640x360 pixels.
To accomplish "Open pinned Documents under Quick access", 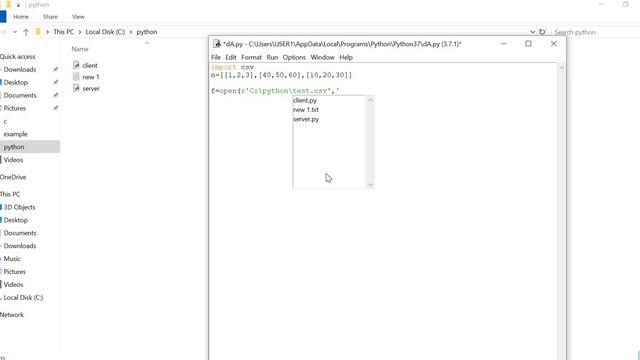I will tap(20, 96).
